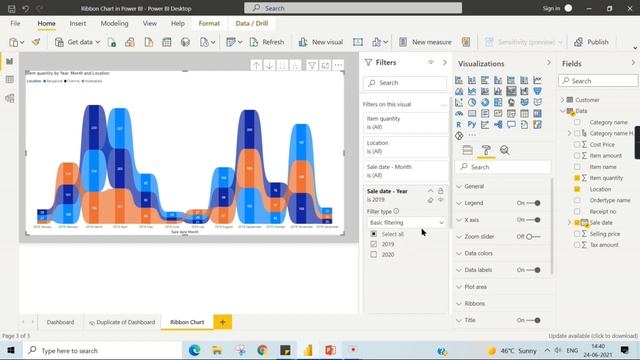Screen dimensions: 640x360
Task: Select the Decomposition tree visual icon
Action: (498, 124)
